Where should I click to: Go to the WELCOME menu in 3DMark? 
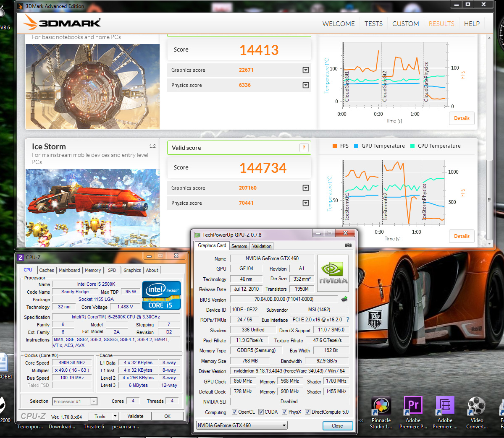[339, 24]
